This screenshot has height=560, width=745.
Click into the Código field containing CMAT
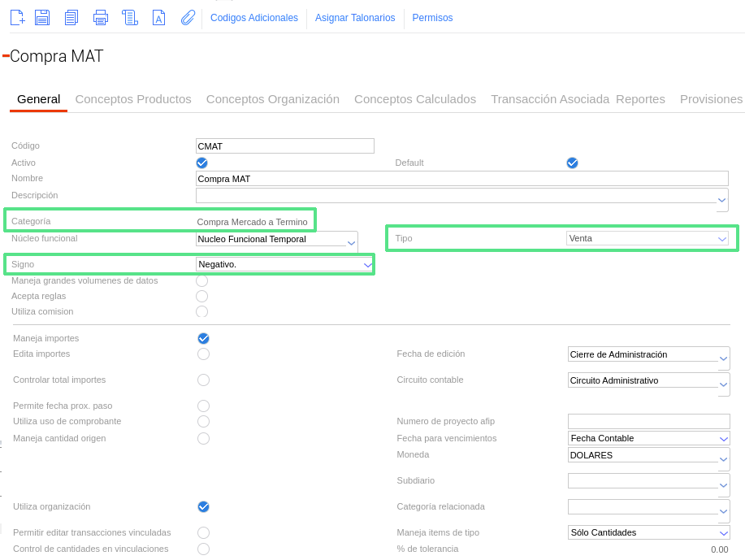click(x=284, y=146)
